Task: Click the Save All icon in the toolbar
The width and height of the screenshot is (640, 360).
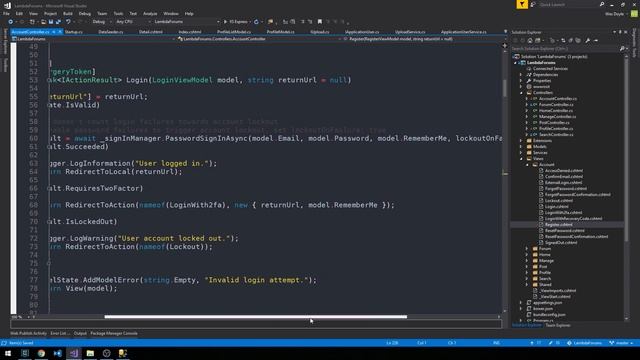Action: [58, 22]
